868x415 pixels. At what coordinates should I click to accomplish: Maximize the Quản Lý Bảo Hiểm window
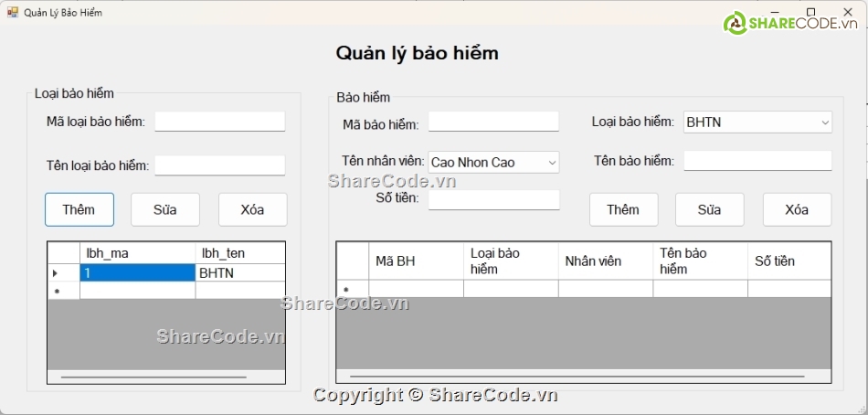click(x=811, y=12)
